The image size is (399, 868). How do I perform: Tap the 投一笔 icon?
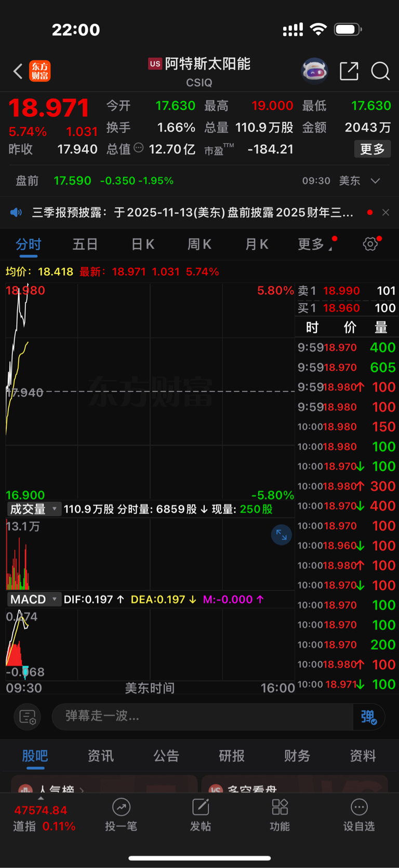[x=121, y=815]
